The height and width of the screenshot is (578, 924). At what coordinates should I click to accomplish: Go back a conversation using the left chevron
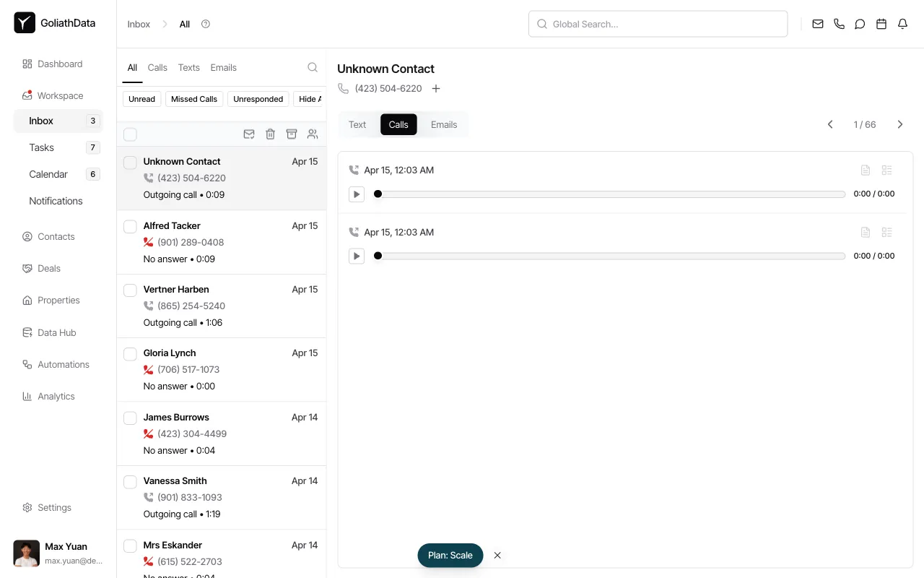tap(829, 124)
